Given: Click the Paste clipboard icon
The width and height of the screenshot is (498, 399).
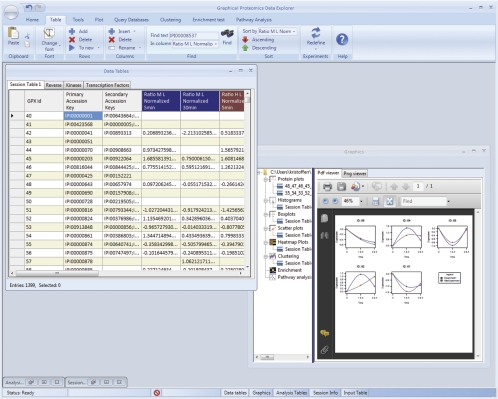Looking at the screenshot, I should click(13, 33).
